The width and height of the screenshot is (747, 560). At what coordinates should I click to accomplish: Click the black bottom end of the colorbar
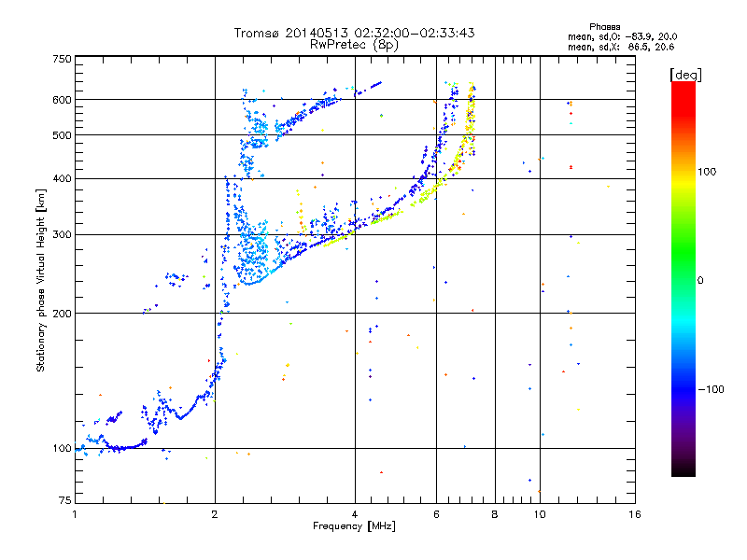pyautogui.click(x=684, y=471)
